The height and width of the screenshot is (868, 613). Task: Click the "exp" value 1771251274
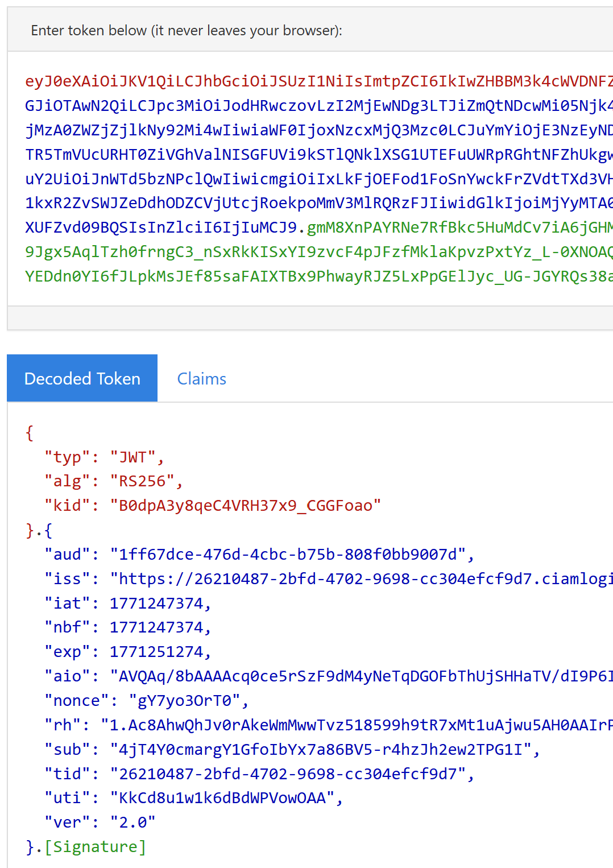click(x=156, y=652)
